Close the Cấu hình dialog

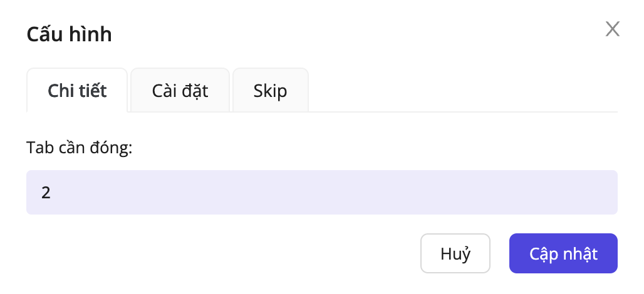(612, 29)
